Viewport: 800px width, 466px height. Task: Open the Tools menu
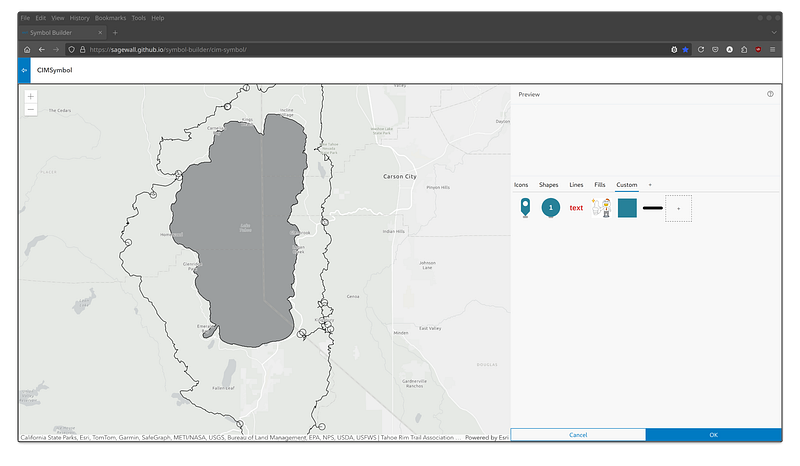139,18
